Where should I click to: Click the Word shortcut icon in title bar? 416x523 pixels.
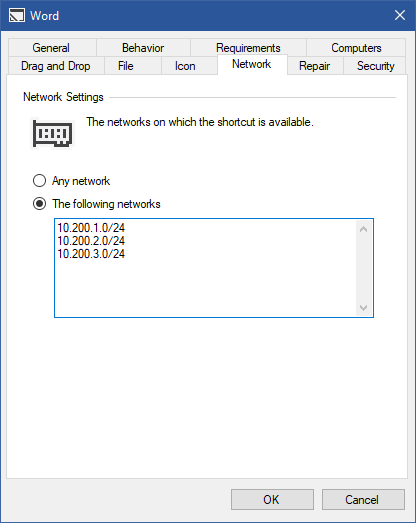point(17,15)
